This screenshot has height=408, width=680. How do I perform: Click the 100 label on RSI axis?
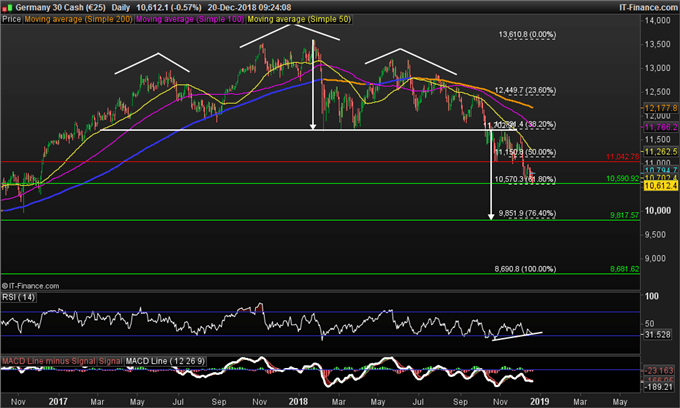pos(652,296)
